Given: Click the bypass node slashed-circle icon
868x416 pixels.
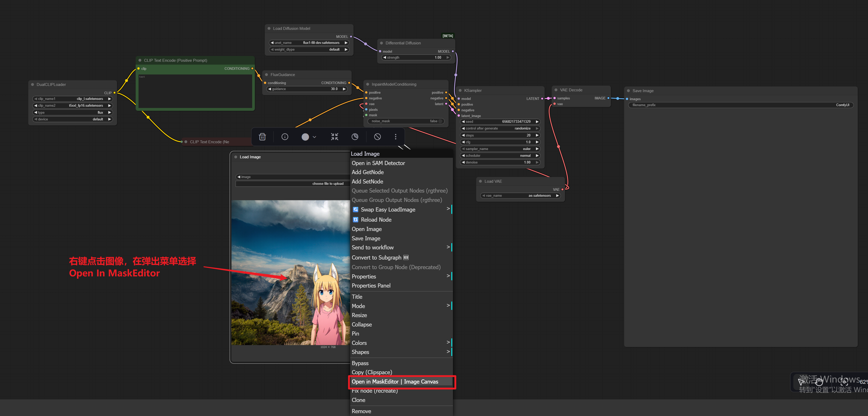Looking at the screenshot, I should [377, 137].
